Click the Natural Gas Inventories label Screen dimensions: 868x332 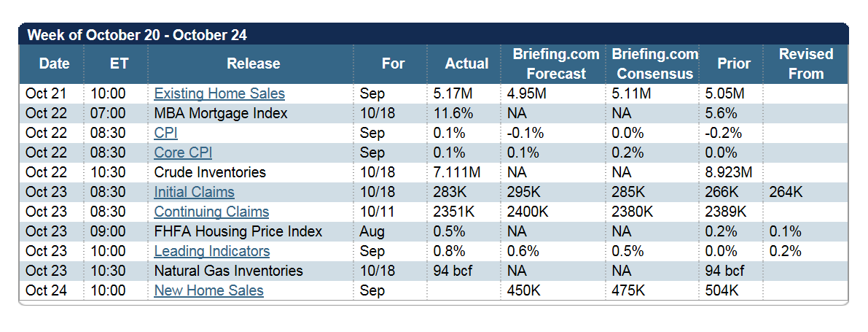[229, 271]
